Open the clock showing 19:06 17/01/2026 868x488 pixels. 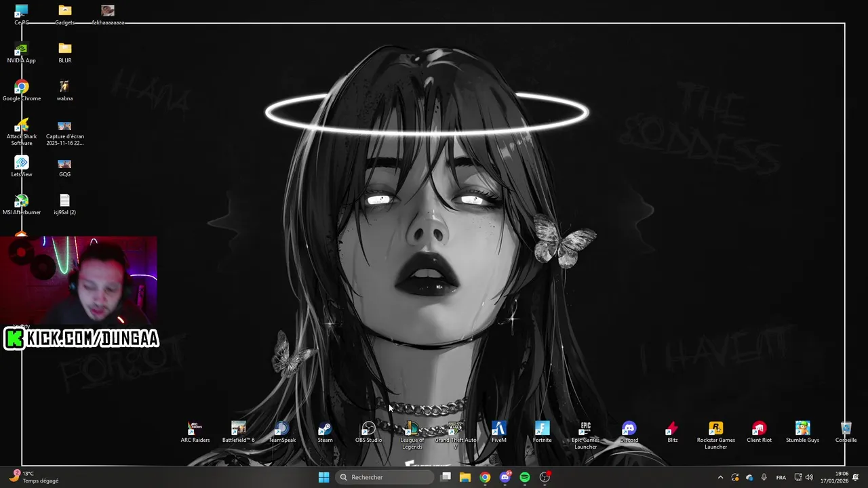834,477
